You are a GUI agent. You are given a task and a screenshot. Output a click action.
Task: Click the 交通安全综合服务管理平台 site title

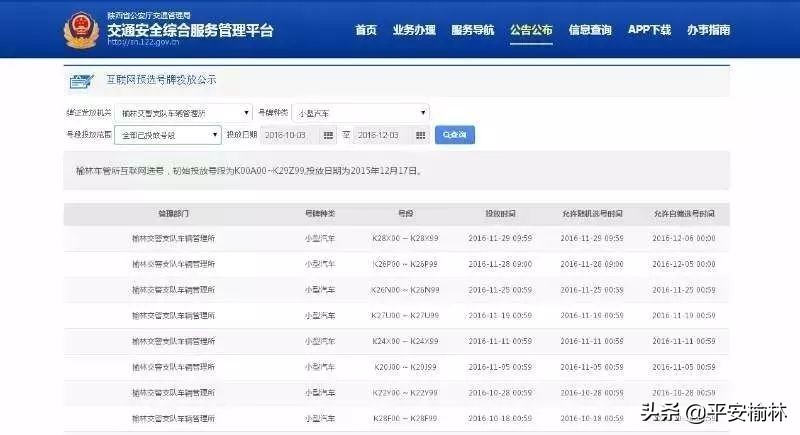click(189, 29)
